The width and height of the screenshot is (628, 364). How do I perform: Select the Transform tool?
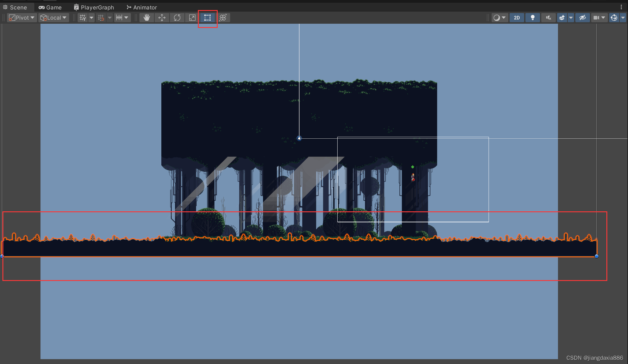point(223,18)
